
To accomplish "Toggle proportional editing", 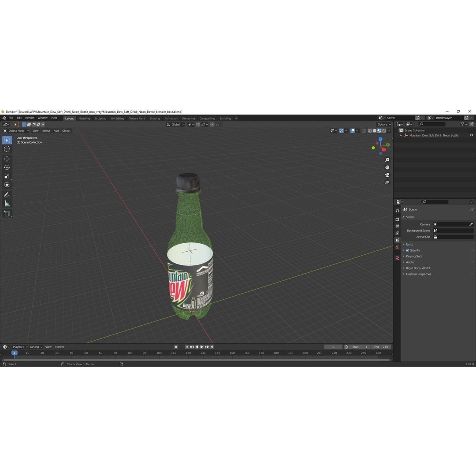I will pyautogui.click(x=212, y=124).
